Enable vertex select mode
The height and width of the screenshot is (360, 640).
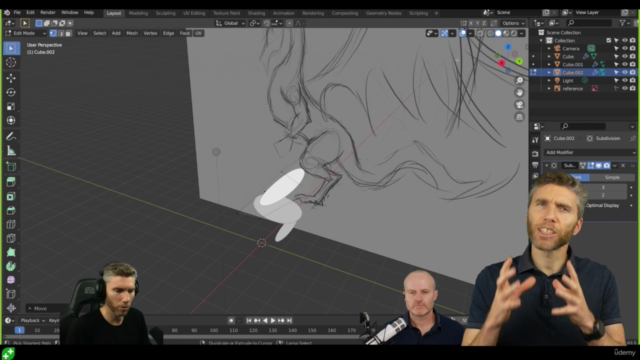tap(53, 33)
